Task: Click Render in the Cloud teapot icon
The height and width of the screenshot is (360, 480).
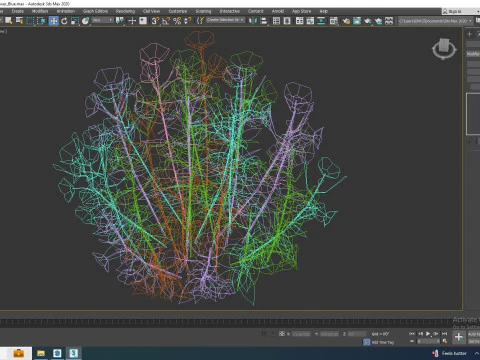Action: [x=378, y=21]
